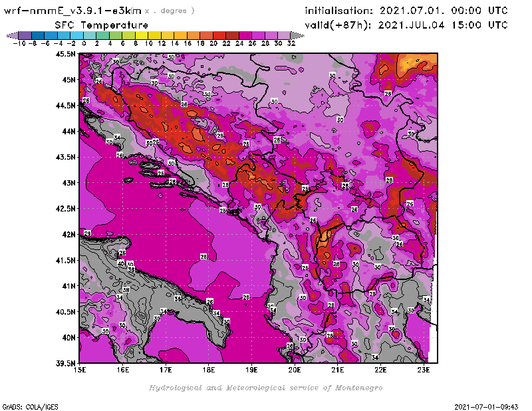Click the '45.5N' latitude label
This screenshot has height=411, width=532.
[65, 54]
